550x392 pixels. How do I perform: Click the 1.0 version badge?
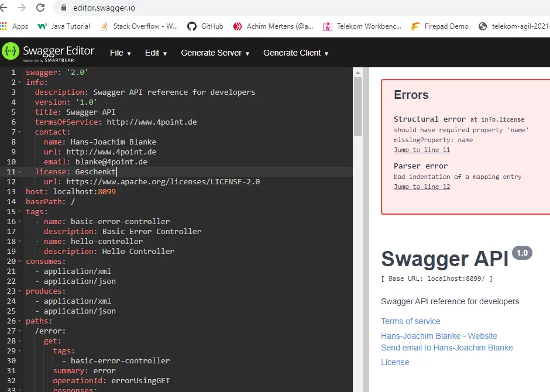click(x=522, y=253)
